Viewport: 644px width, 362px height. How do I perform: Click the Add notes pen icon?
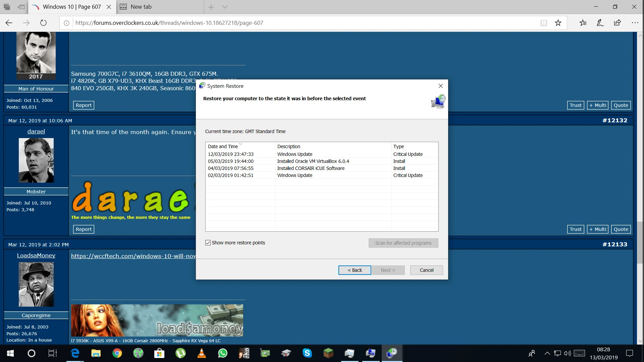(600, 23)
